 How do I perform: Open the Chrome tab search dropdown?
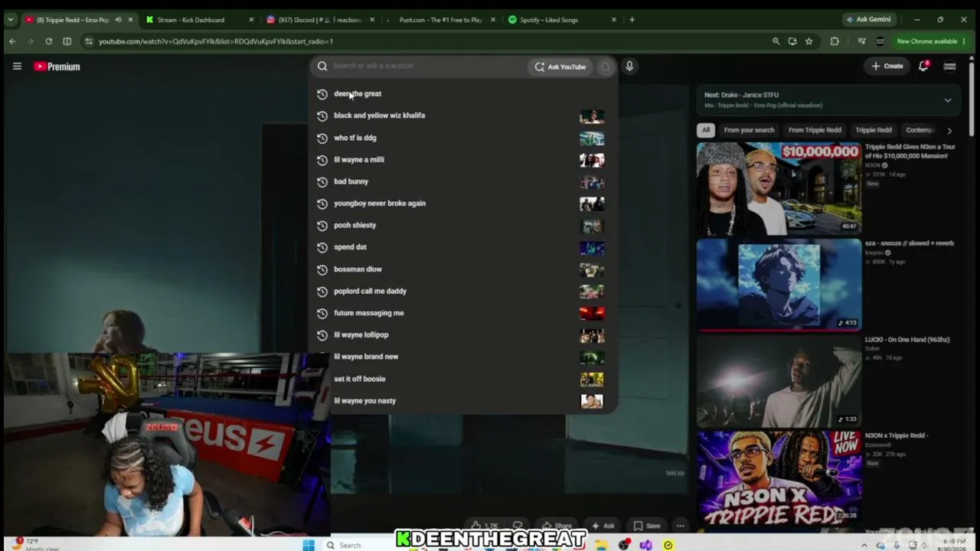(12, 20)
